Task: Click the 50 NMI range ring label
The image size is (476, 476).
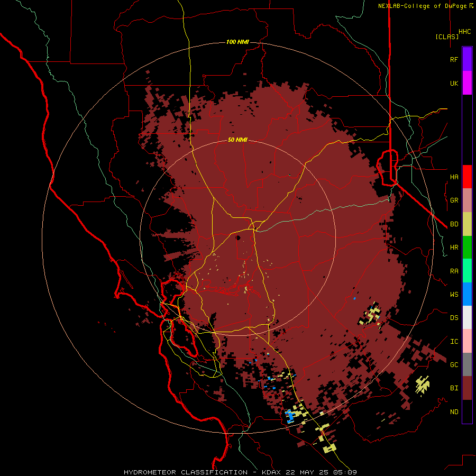Action: (237, 140)
